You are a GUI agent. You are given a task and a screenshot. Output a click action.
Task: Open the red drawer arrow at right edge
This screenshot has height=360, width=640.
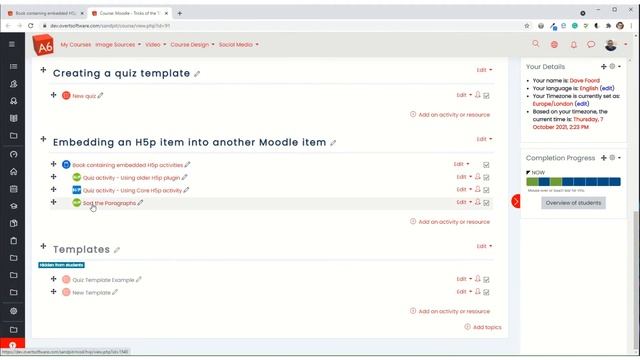tap(516, 201)
